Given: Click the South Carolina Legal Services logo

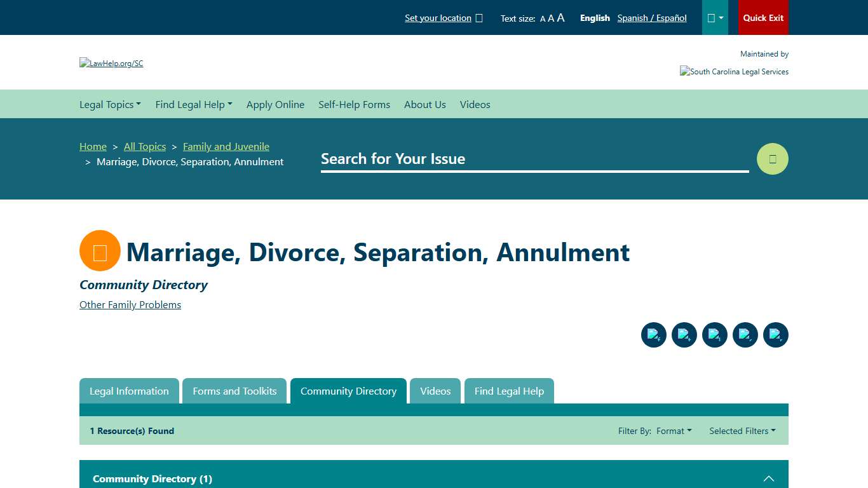Looking at the screenshot, I should (x=734, y=71).
